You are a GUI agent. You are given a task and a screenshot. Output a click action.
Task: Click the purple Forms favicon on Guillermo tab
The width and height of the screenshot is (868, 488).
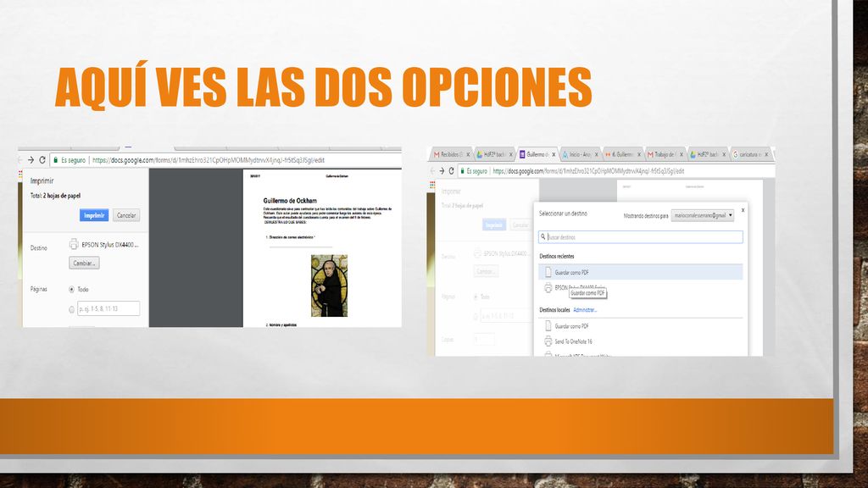522,154
